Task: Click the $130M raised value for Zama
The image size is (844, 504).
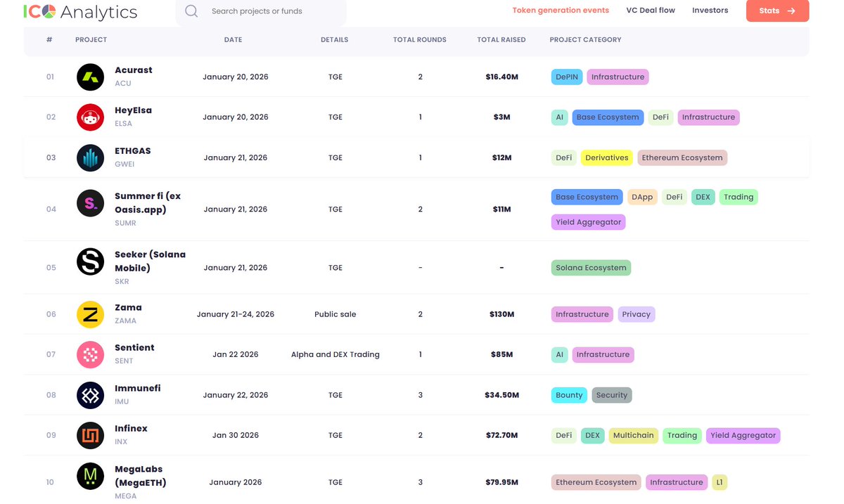Action: [502, 314]
